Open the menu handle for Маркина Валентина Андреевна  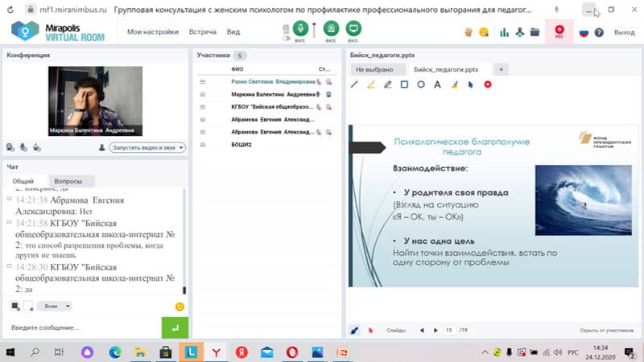point(203,94)
